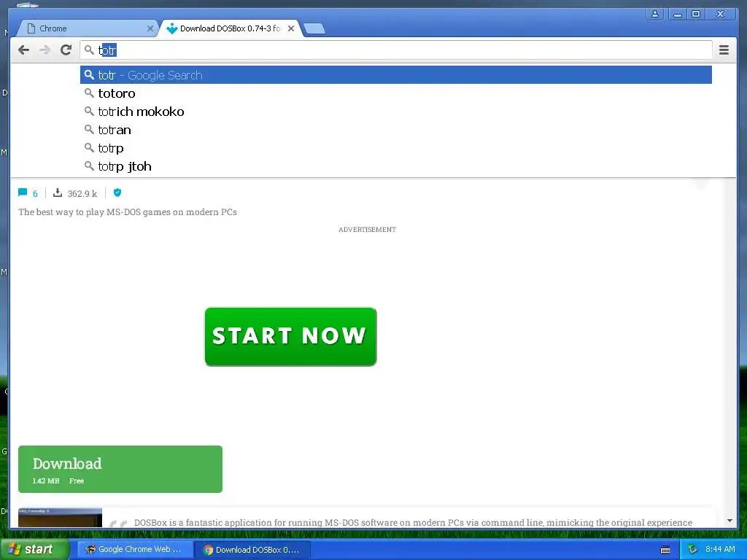Click the blue security shield badge
Screen dimensions: 747x560
(x=117, y=192)
